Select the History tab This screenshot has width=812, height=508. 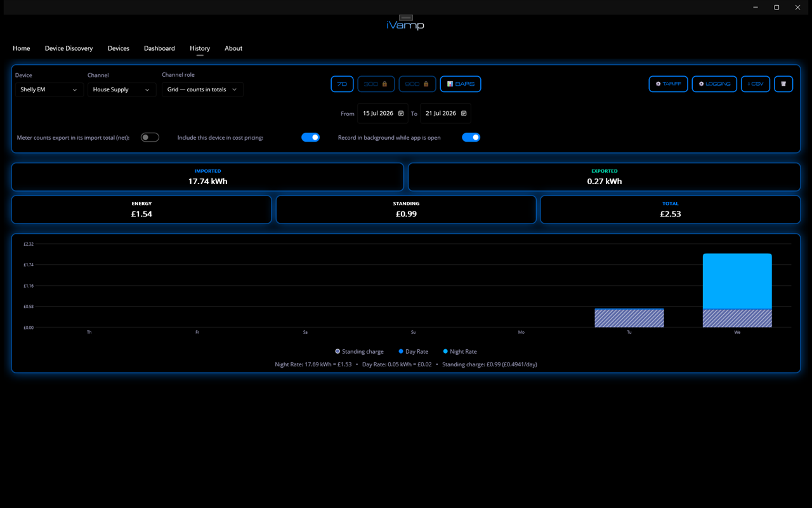tap(200, 48)
